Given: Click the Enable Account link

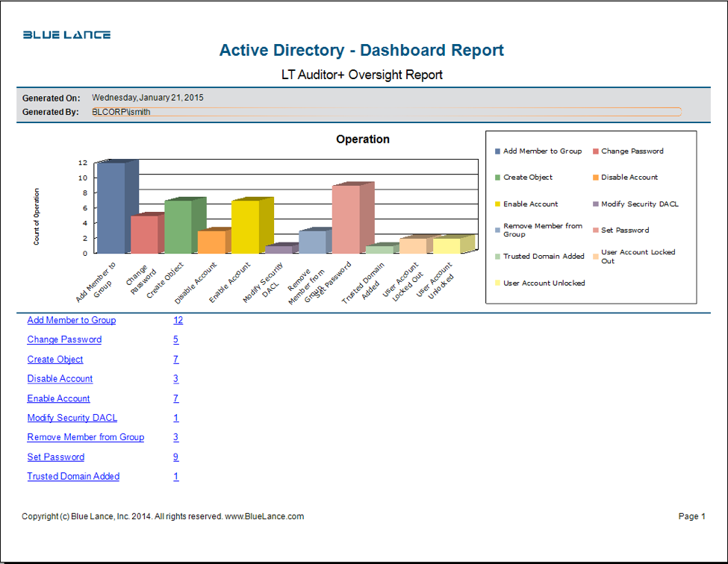Looking at the screenshot, I should pyautogui.click(x=58, y=398).
